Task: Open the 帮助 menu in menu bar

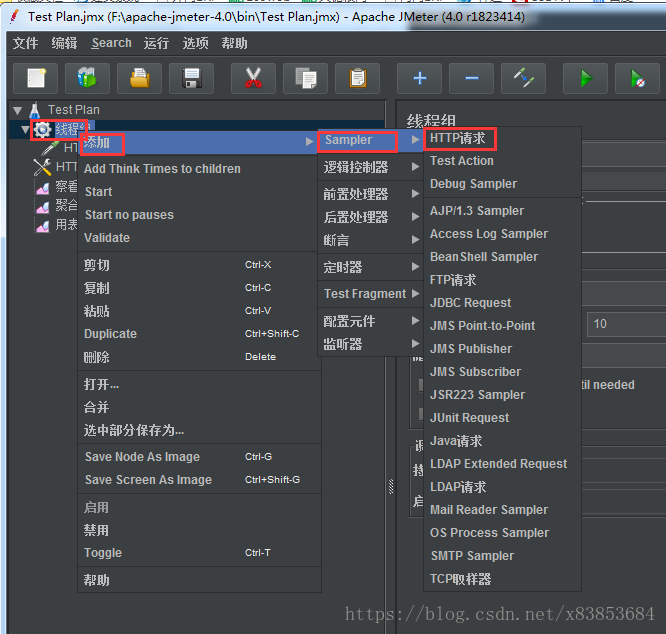Action: 234,43
